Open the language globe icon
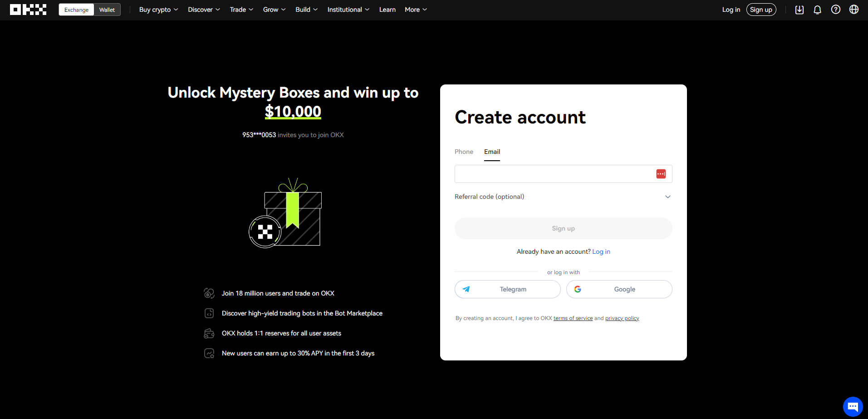This screenshot has width=868, height=419. click(854, 10)
